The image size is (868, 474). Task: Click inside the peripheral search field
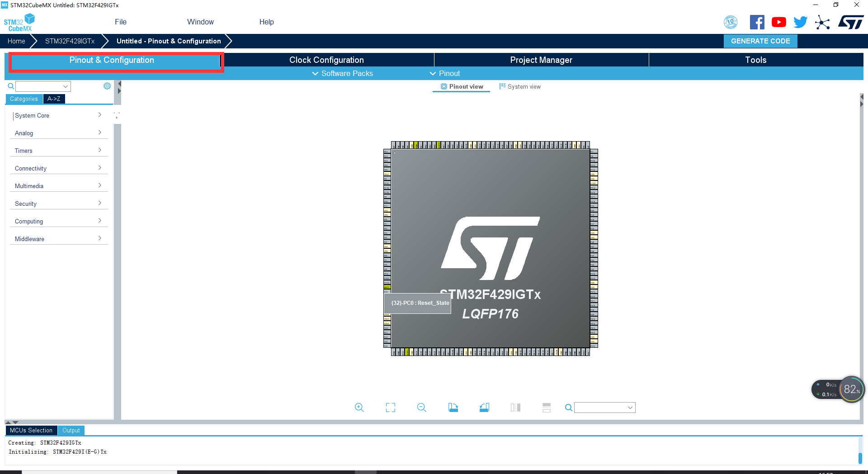[40, 86]
